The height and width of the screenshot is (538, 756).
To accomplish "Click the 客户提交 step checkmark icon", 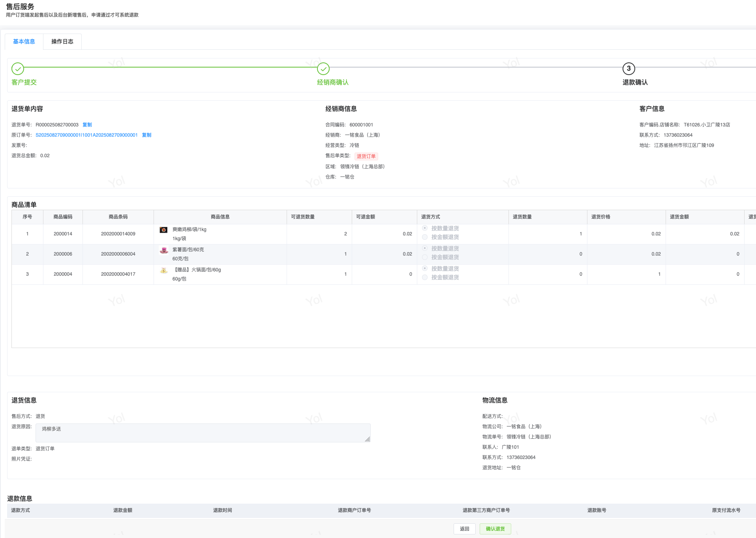I will tap(18, 69).
